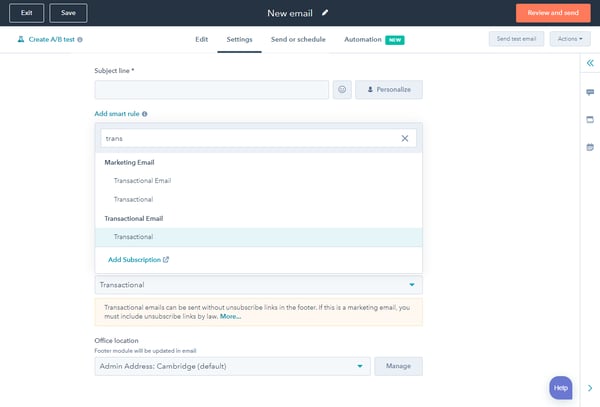The height and width of the screenshot is (407, 600).
Task: Open the Automation tab
Action: (362, 39)
